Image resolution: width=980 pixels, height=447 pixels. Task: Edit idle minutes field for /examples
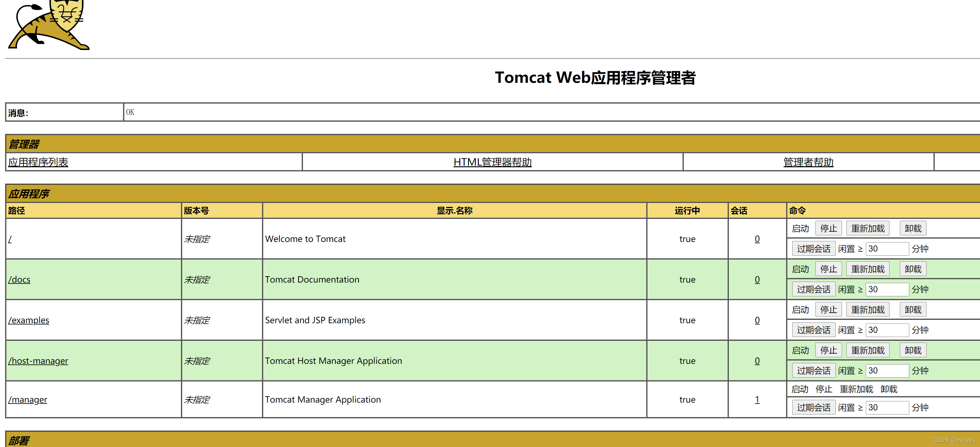[x=887, y=330]
